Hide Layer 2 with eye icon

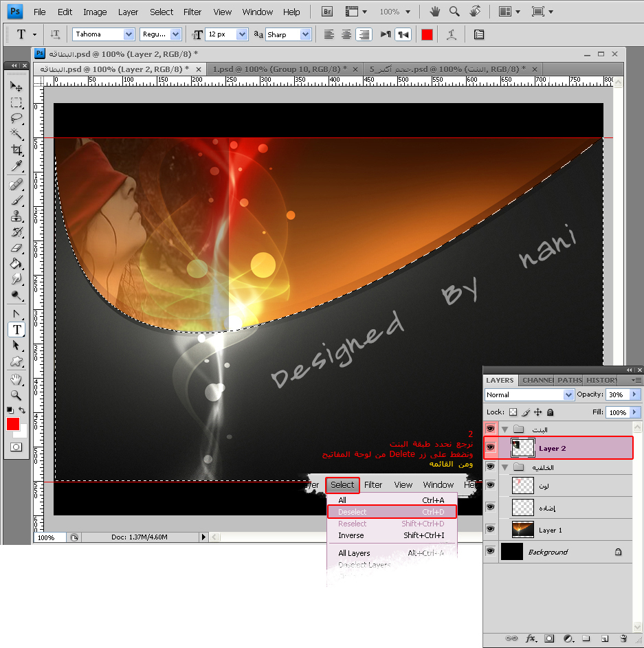[x=490, y=447]
